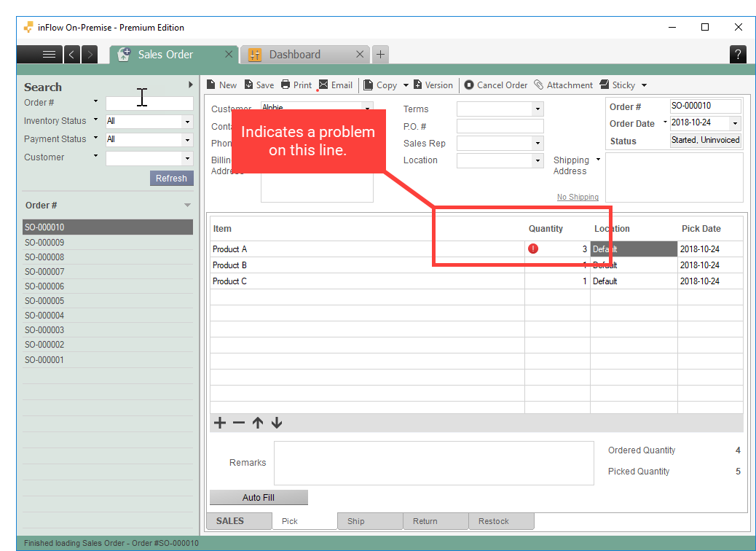
Task: Create a New sales order
Action: pyautogui.click(x=222, y=85)
